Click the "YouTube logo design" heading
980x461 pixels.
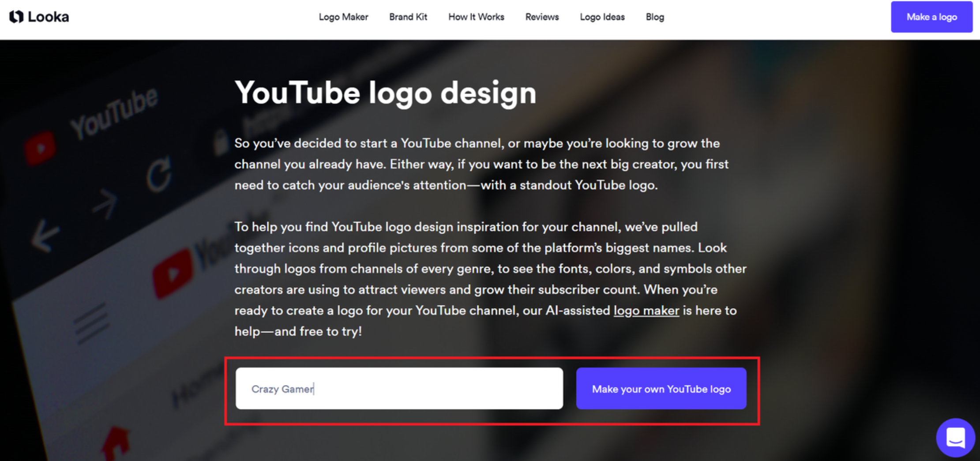(386, 92)
